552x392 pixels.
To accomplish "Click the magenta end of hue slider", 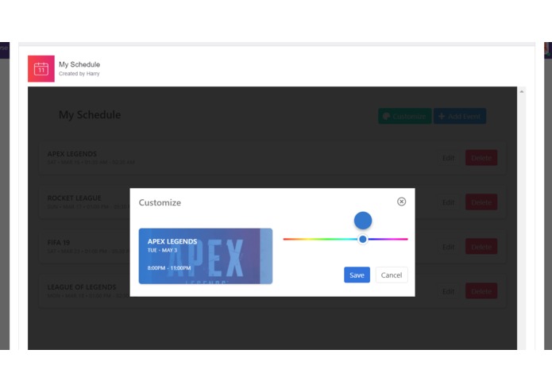I will (406, 239).
